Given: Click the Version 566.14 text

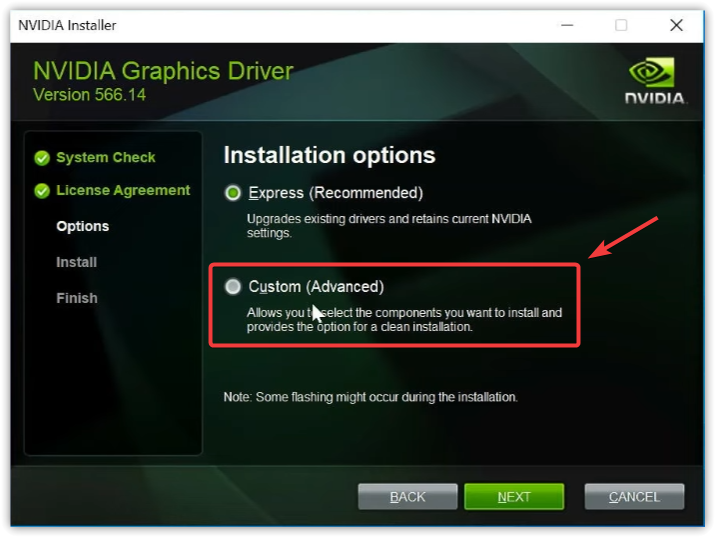Looking at the screenshot, I should coord(89,95).
